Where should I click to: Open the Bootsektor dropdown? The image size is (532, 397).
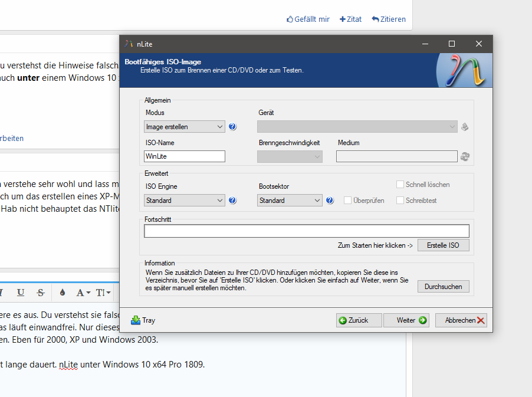290,200
